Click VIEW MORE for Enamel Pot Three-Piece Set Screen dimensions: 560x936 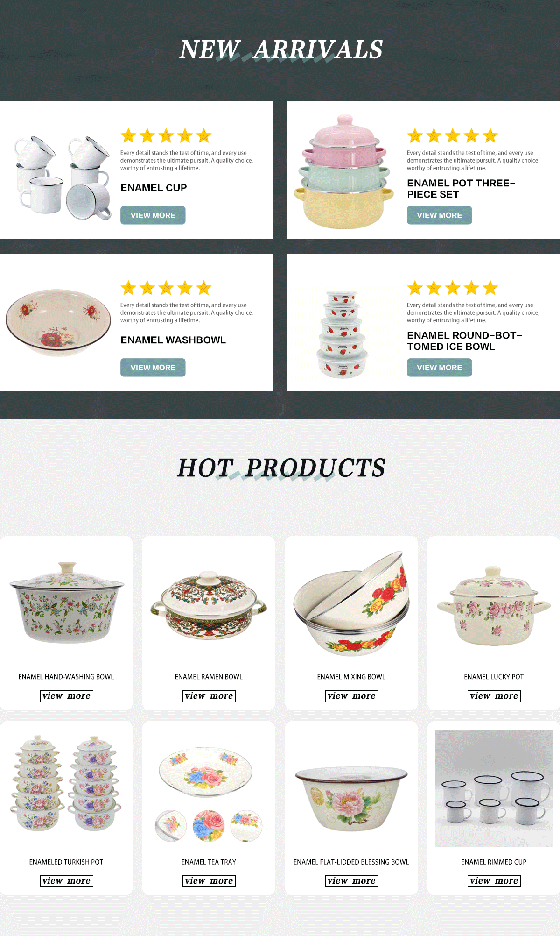point(439,215)
